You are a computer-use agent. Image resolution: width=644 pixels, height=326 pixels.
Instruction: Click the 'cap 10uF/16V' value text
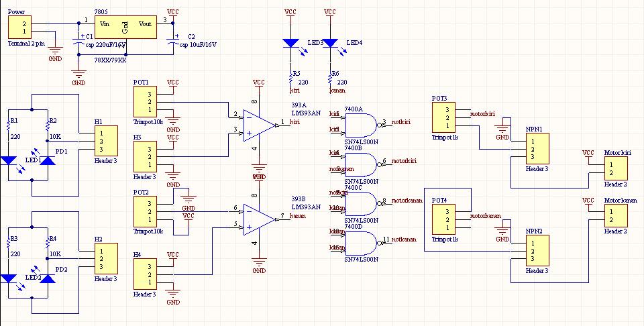(x=198, y=45)
